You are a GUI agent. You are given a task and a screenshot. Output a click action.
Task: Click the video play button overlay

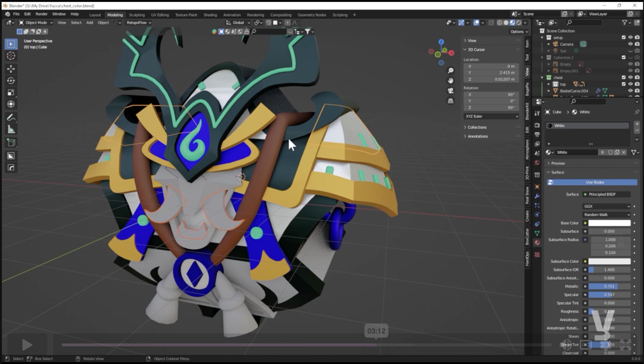tap(27, 345)
